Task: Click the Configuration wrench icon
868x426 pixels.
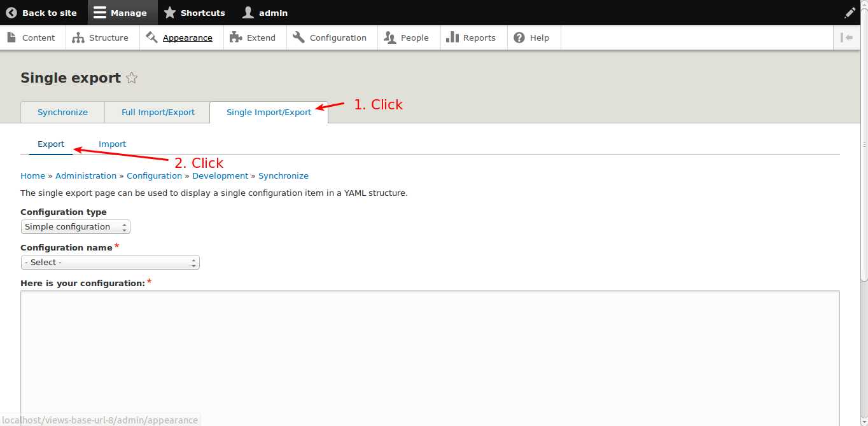Action: (298, 37)
